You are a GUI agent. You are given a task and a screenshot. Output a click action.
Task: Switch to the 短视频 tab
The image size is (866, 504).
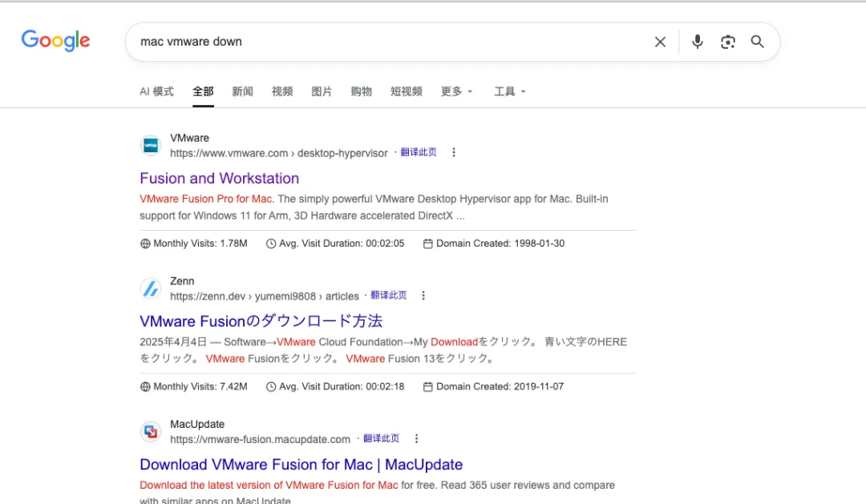407,91
